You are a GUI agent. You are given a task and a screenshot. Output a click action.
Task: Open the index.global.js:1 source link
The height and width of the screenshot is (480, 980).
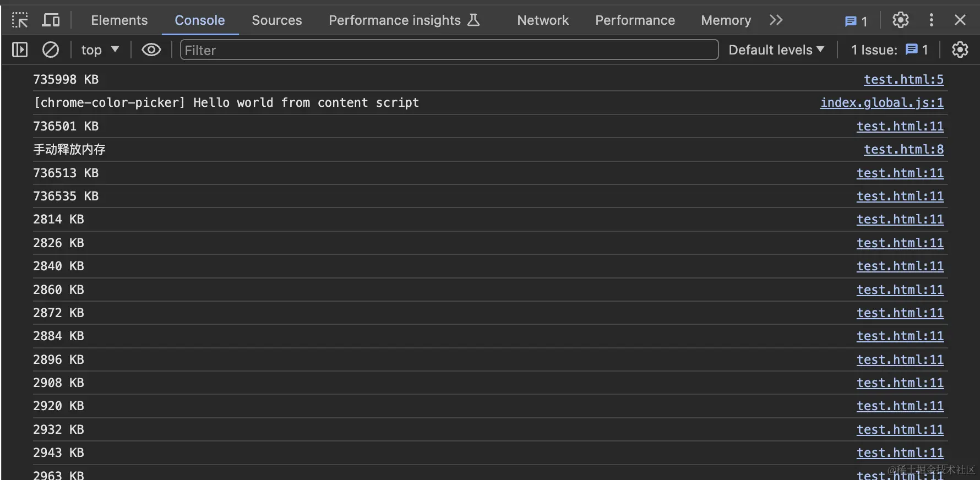click(x=881, y=103)
